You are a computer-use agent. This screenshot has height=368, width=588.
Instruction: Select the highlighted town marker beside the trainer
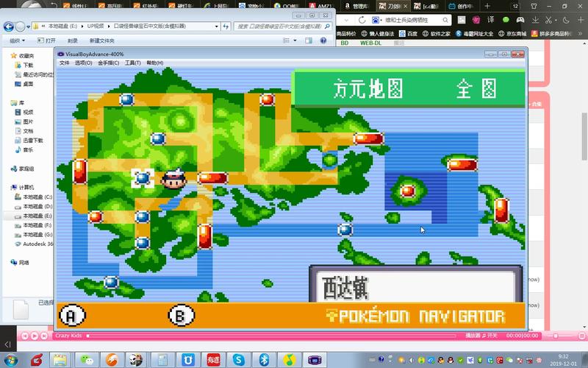coord(143,178)
